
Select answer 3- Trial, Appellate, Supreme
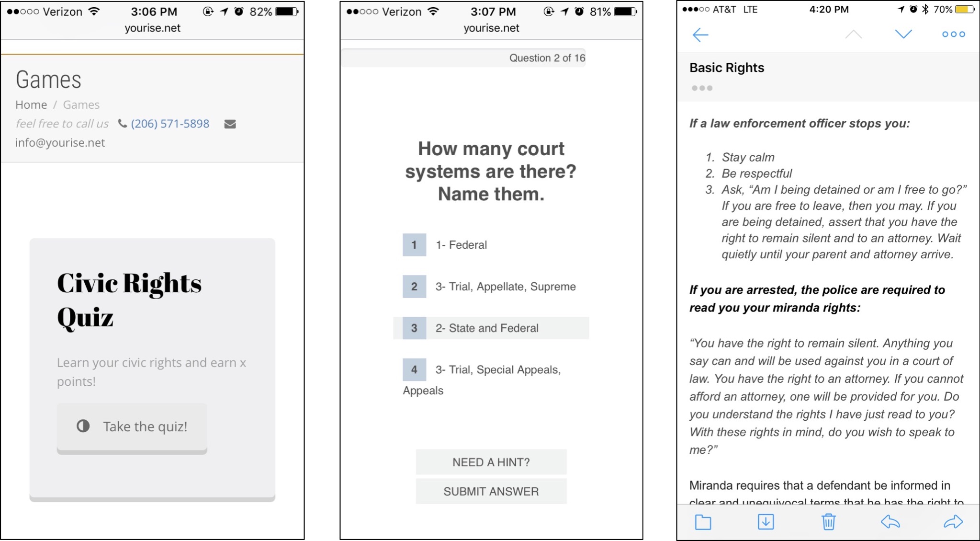(505, 287)
